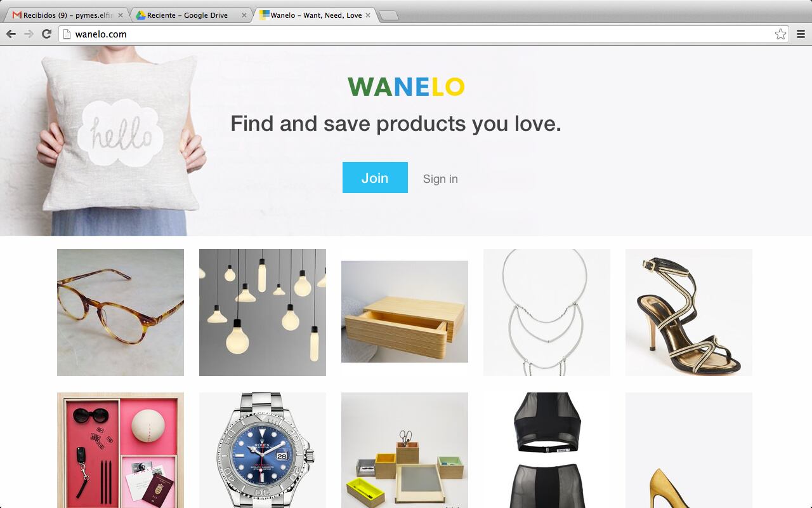Click the browser forward arrow
The image size is (812, 508).
coord(29,34)
